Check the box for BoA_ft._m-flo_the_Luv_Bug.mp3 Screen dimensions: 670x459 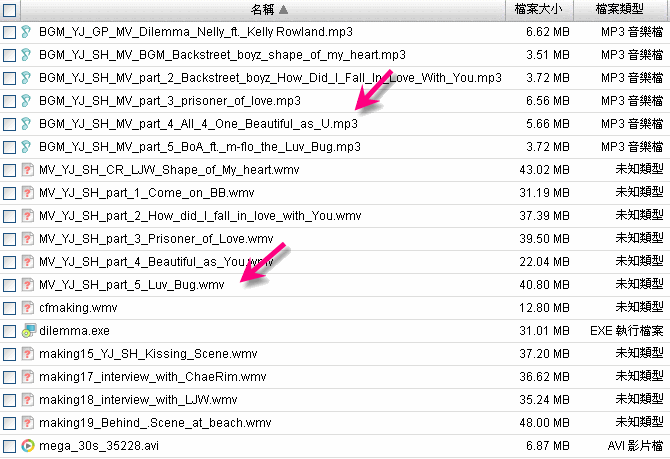point(9,147)
